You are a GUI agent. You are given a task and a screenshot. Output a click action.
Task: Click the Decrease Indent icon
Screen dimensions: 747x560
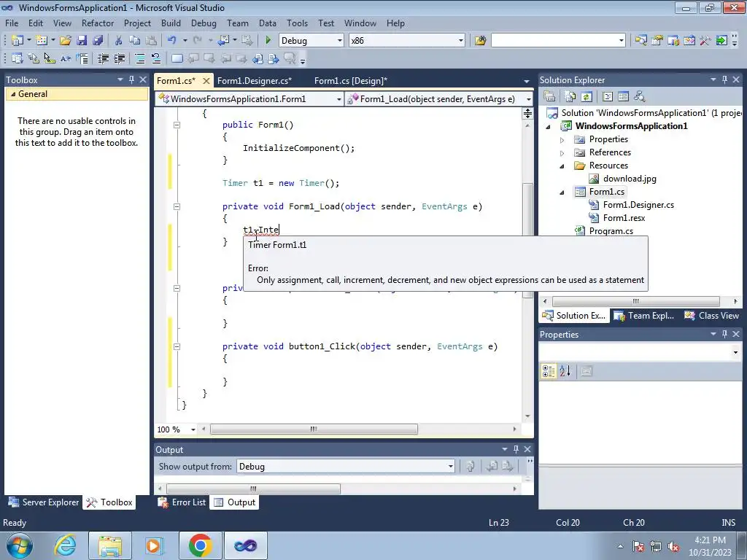[x=103, y=58]
